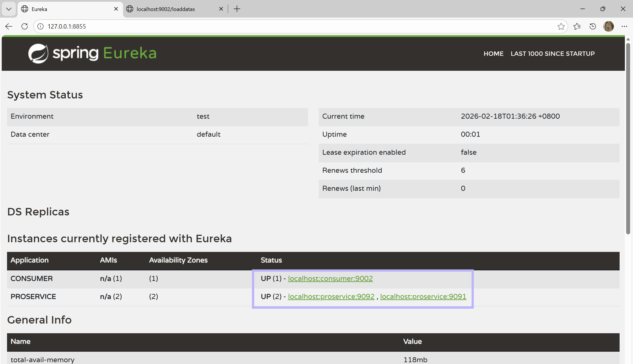The height and width of the screenshot is (364, 633).
Task: Open browser settings and more menu
Action: [x=624, y=26]
